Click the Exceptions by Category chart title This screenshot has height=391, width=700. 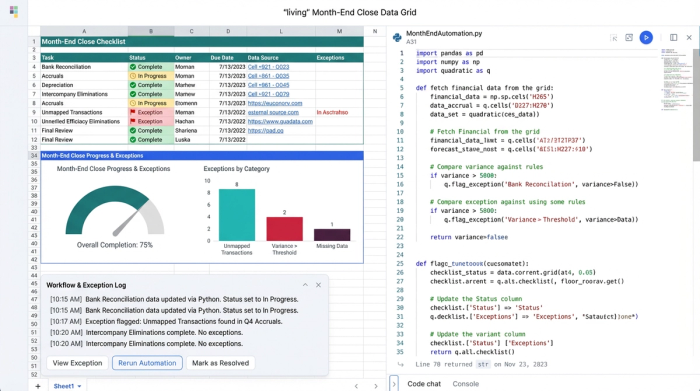coord(237,169)
